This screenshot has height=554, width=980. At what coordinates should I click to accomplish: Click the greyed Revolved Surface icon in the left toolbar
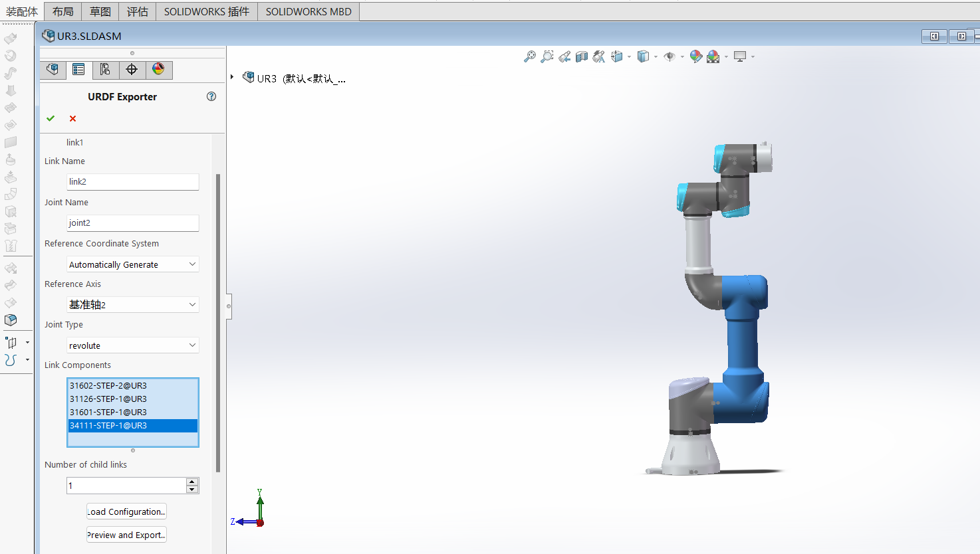[11, 55]
